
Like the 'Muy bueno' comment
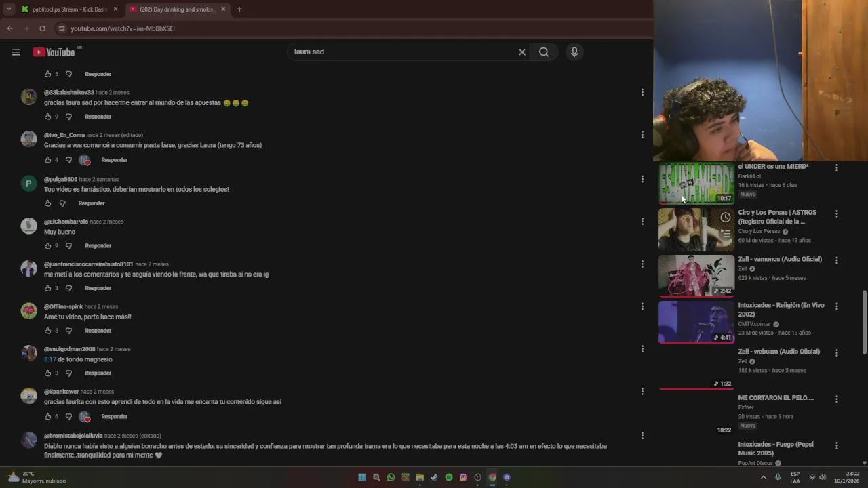[47, 246]
